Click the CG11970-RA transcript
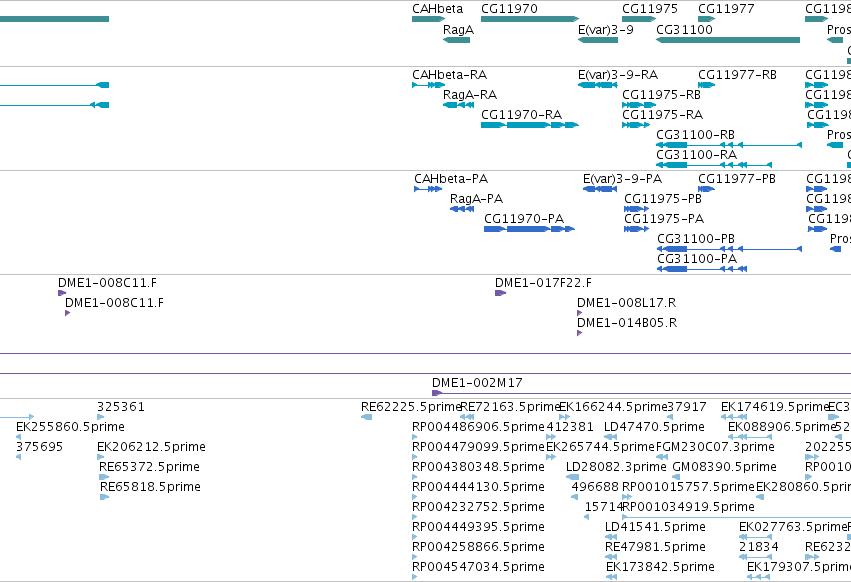Image resolution: width=851 pixels, height=582 pixels. (x=530, y=125)
